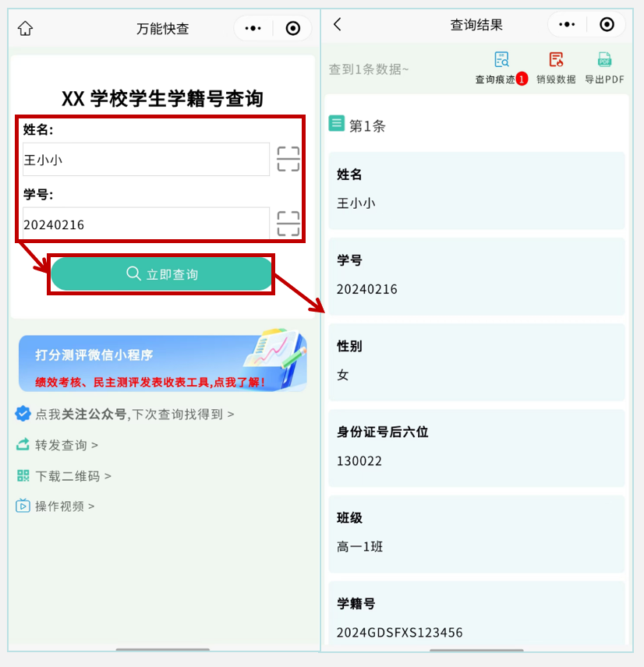Go back with the arrow in 查询结果
The image size is (644, 667).
click(x=338, y=24)
